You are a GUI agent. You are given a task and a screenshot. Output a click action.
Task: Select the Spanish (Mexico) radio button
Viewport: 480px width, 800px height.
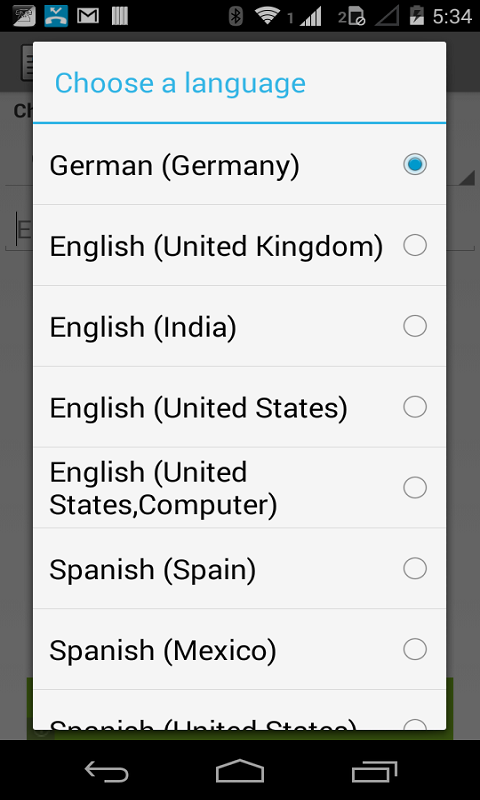415,649
